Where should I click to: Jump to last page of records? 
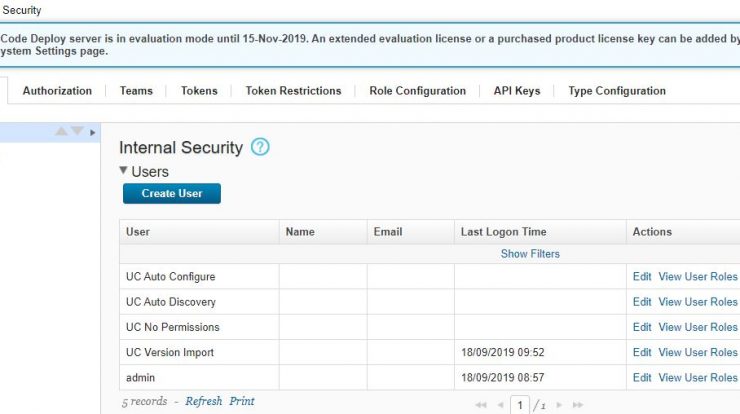click(578, 405)
